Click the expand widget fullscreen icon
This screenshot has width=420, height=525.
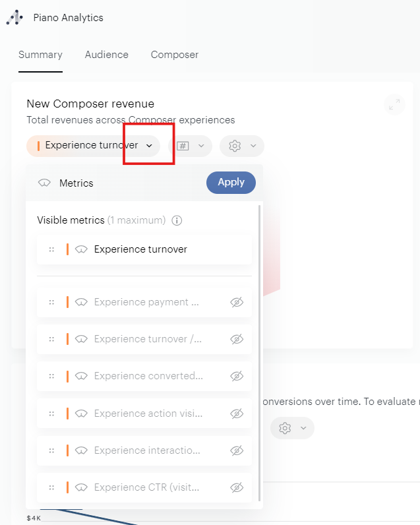394,104
